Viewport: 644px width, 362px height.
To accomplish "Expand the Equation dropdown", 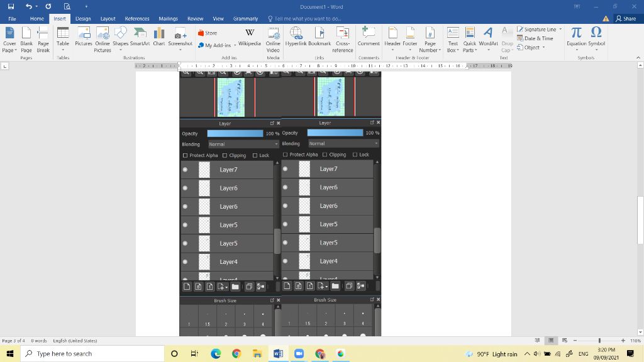I will (576, 50).
